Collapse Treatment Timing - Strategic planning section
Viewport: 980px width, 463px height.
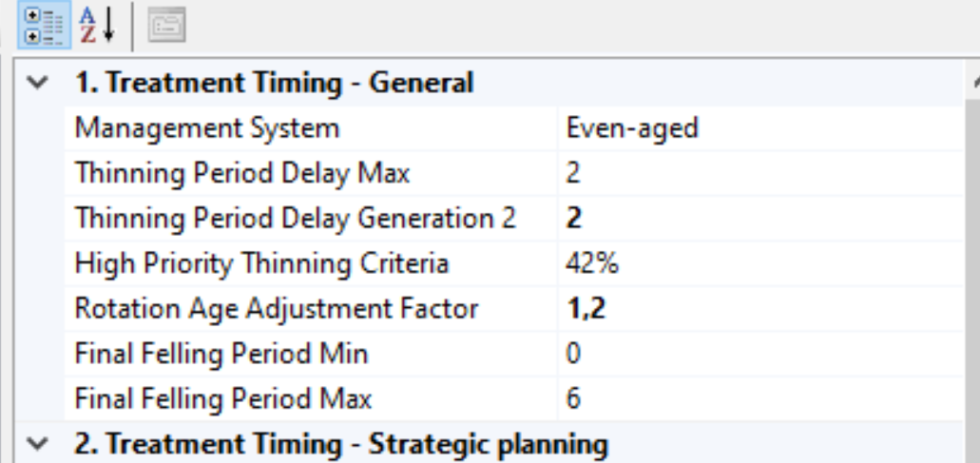(x=34, y=443)
